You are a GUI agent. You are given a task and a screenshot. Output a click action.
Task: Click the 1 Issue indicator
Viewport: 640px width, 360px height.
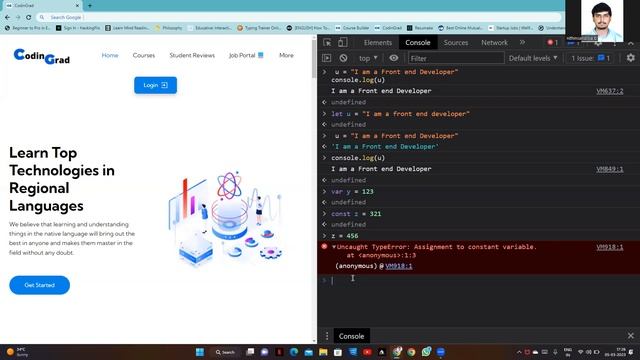coord(590,58)
